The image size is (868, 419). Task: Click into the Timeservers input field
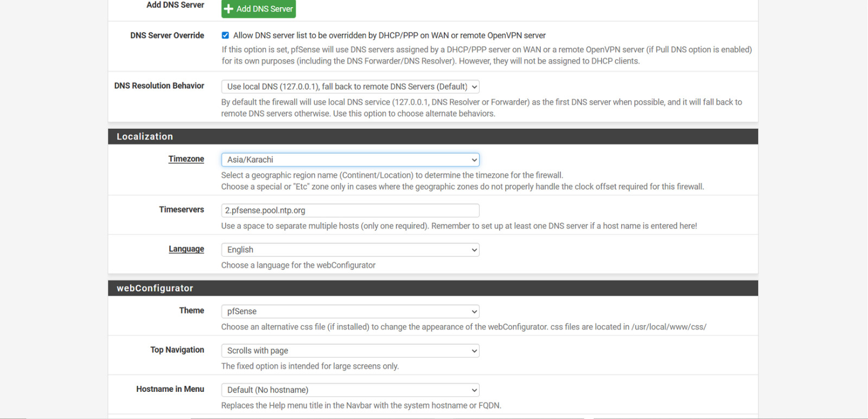tap(350, 211)
